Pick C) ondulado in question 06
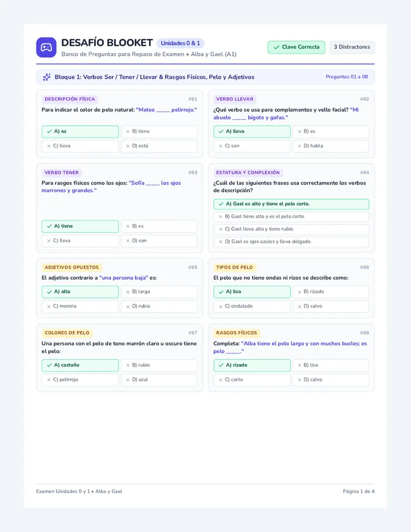 (x=252, y=306)
